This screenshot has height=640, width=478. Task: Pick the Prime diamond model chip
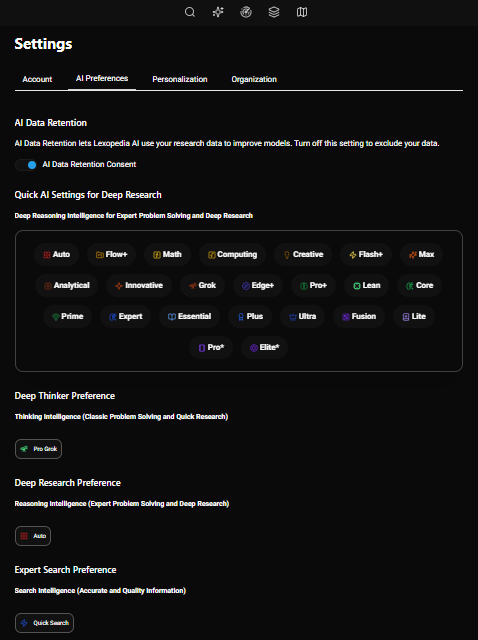tap(67, 316)
